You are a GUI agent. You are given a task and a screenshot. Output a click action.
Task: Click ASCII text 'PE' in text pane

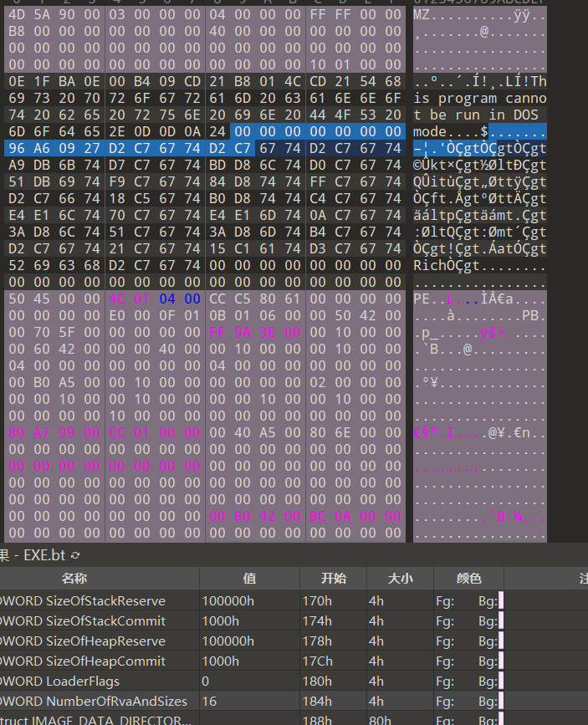[x=422, y=299]
